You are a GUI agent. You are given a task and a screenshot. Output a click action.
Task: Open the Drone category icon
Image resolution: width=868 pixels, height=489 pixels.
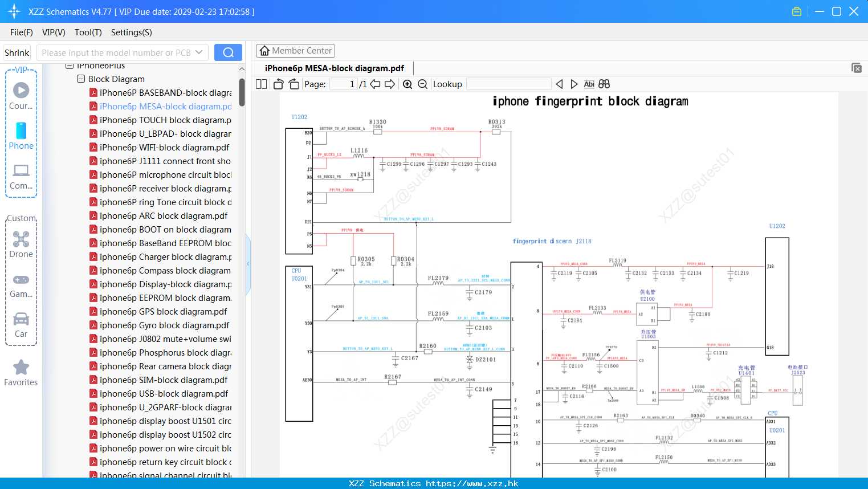pyautogui.click(x=21, y=244)
